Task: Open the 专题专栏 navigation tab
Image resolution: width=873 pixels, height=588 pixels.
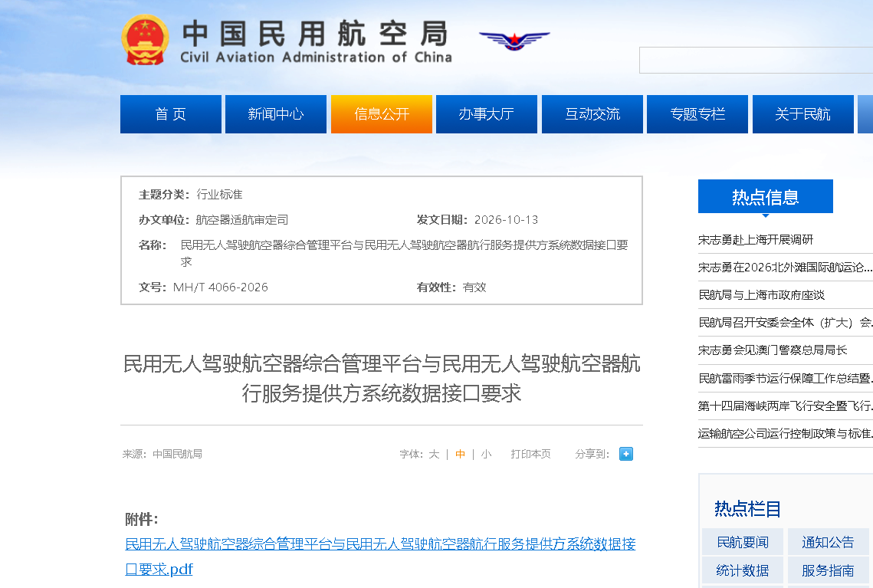Action: click(x=697, y=114)
